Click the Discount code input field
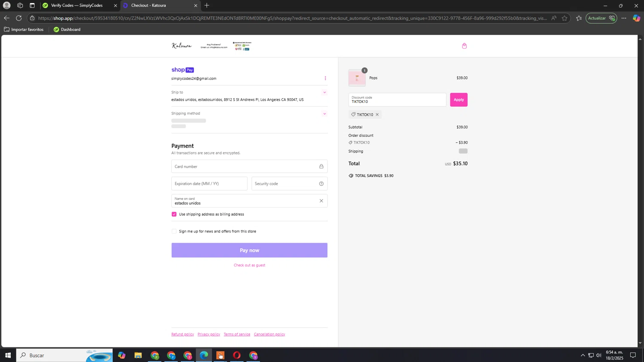The image size is (644, 362). (x=397, y=100)
